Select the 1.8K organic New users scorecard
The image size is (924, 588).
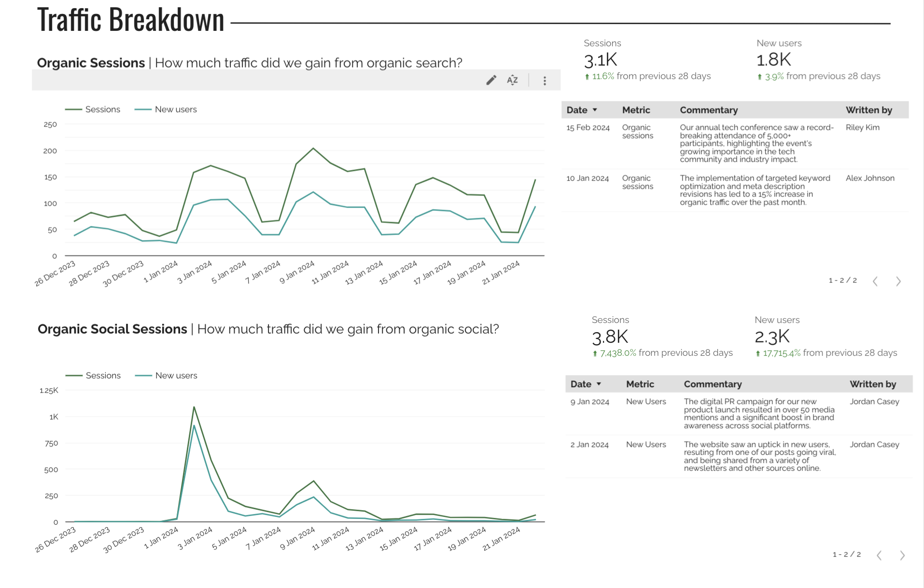[x=818, y=60]
